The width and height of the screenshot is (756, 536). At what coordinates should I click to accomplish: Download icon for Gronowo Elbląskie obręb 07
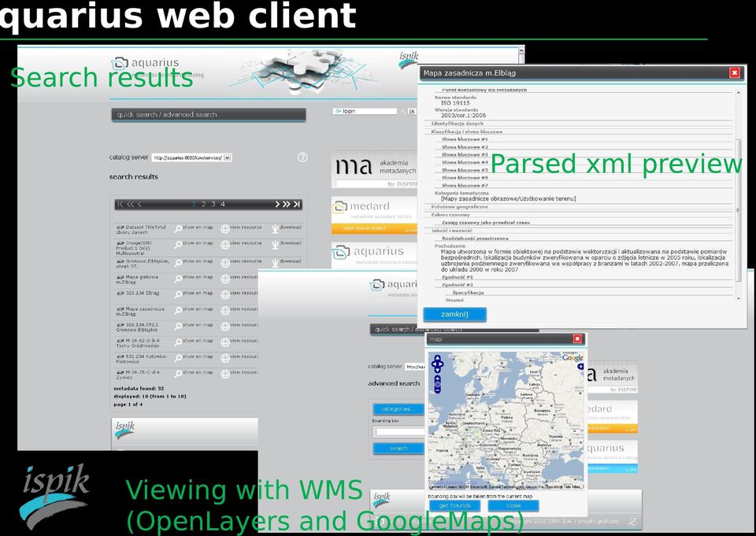tap(275, 263)
